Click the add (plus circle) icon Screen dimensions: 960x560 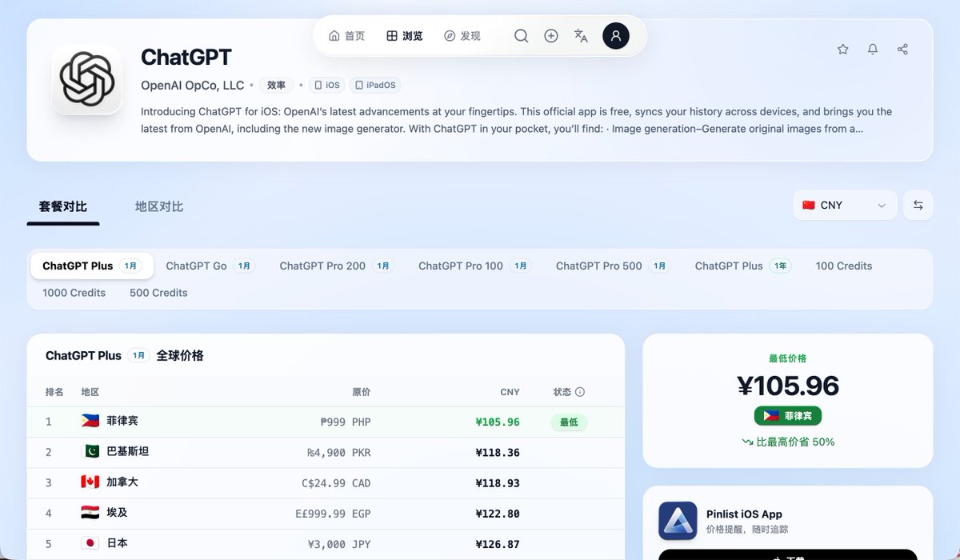(551, 36)
